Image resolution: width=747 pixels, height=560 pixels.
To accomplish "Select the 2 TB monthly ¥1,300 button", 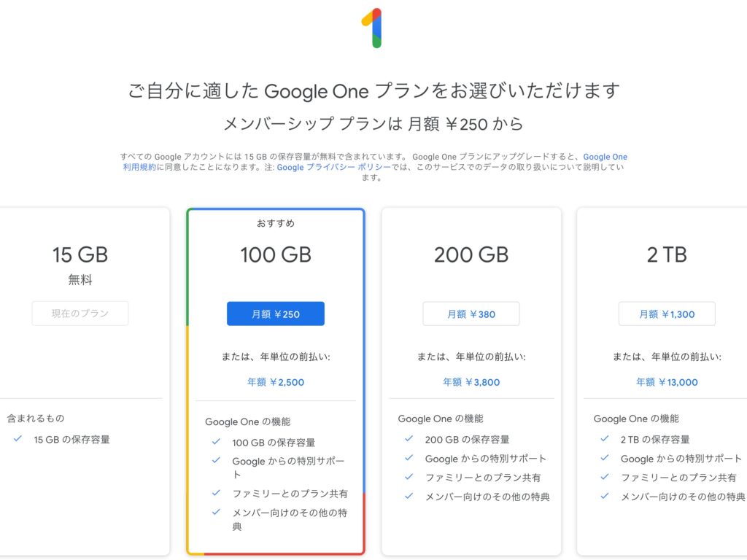I will coord(667,314).
